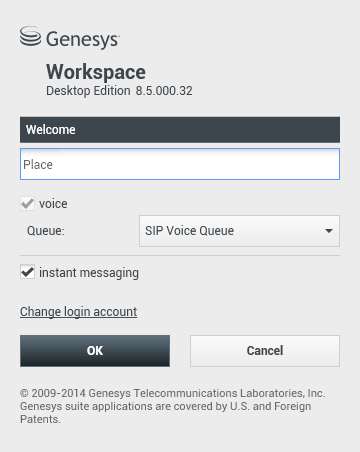Click the Desktop Edition version number

click(164, 91)
